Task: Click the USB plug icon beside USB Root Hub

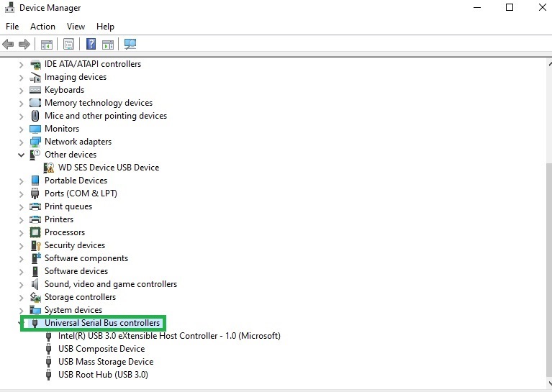Action: coord(49,375)
